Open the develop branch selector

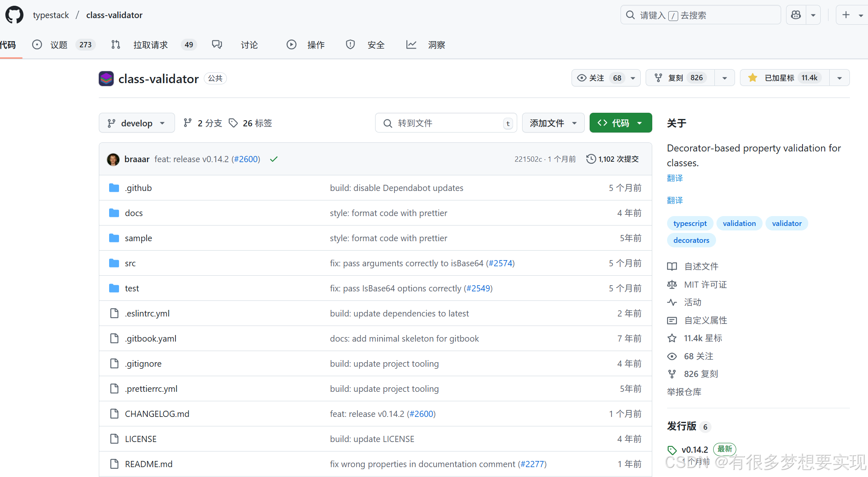point(137,123)
